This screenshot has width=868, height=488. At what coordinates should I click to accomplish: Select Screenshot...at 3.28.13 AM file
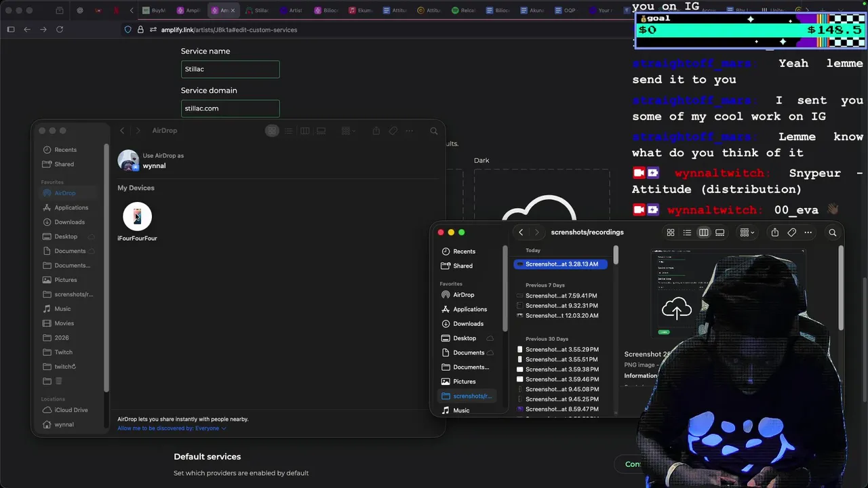[560, 264]
